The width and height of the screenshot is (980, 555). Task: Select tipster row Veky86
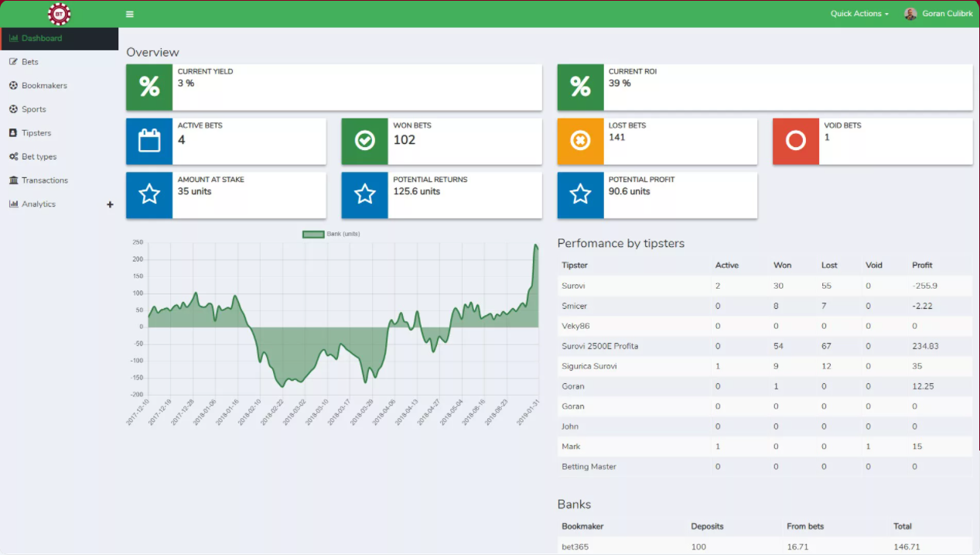tap(765, 326)
